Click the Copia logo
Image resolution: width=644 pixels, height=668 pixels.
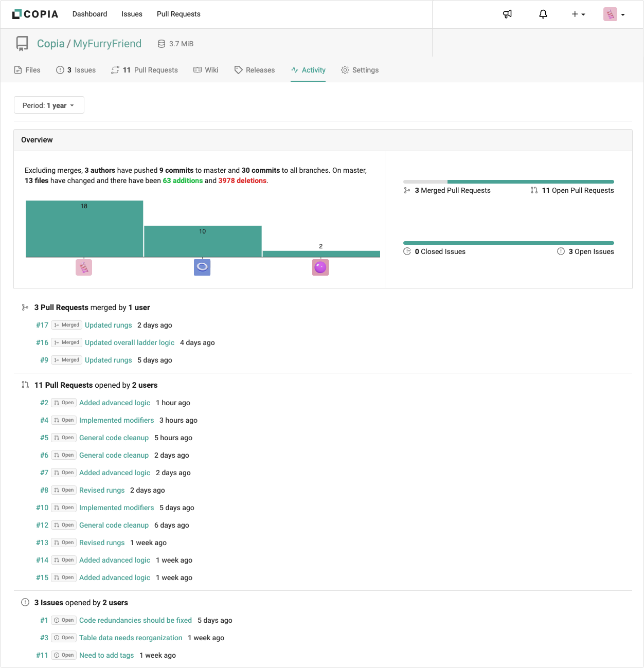click(x=35, y=14)
